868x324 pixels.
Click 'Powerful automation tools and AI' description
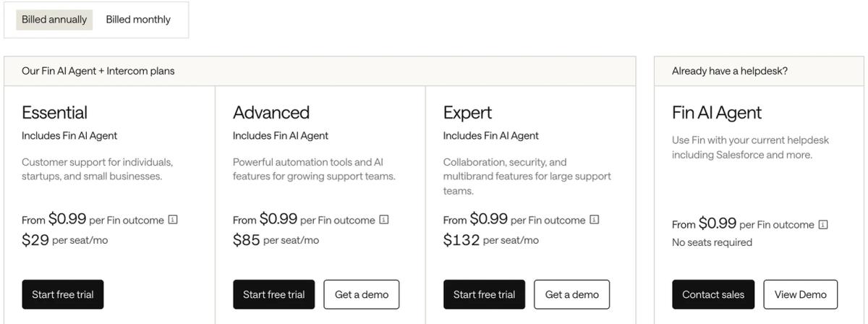[x=314, y=169]
